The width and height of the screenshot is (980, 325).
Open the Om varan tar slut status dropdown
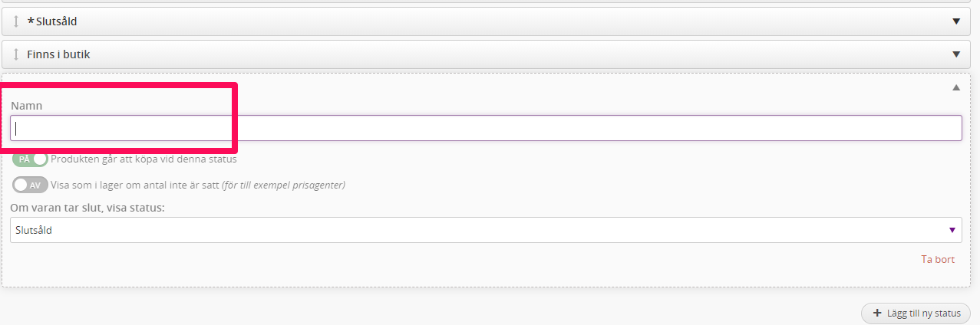coord(486,230)
